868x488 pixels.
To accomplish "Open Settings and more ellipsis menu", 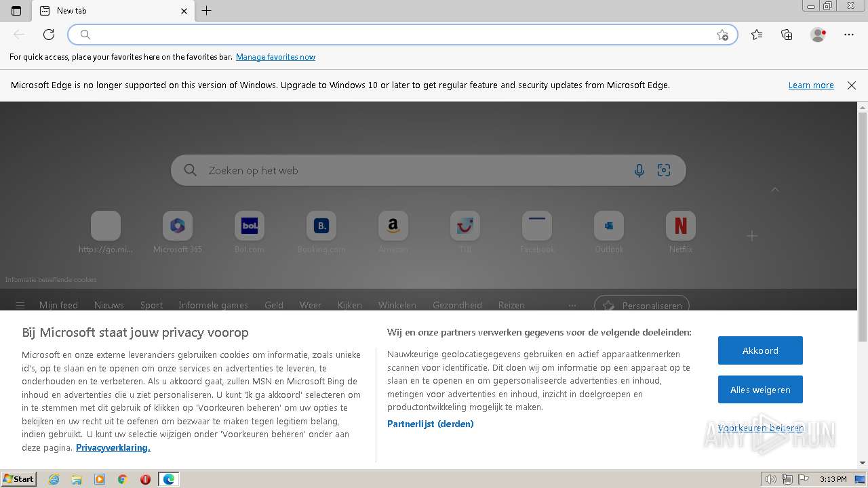I will click(x=849, y=35).
